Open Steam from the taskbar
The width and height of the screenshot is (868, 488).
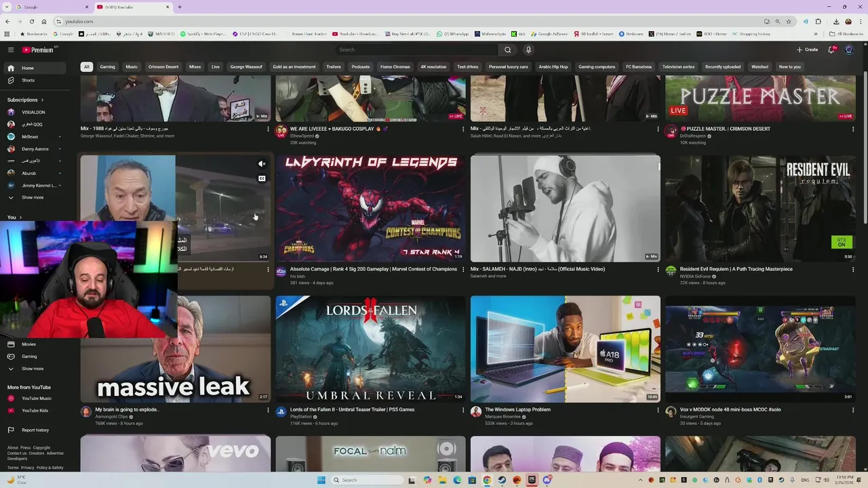pos(502,480)
